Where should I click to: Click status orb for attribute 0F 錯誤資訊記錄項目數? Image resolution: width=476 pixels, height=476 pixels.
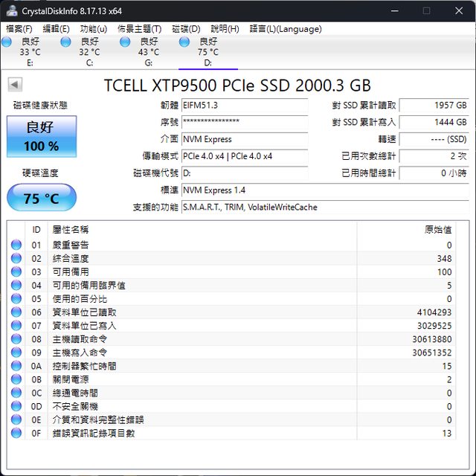tap(16, 433)
